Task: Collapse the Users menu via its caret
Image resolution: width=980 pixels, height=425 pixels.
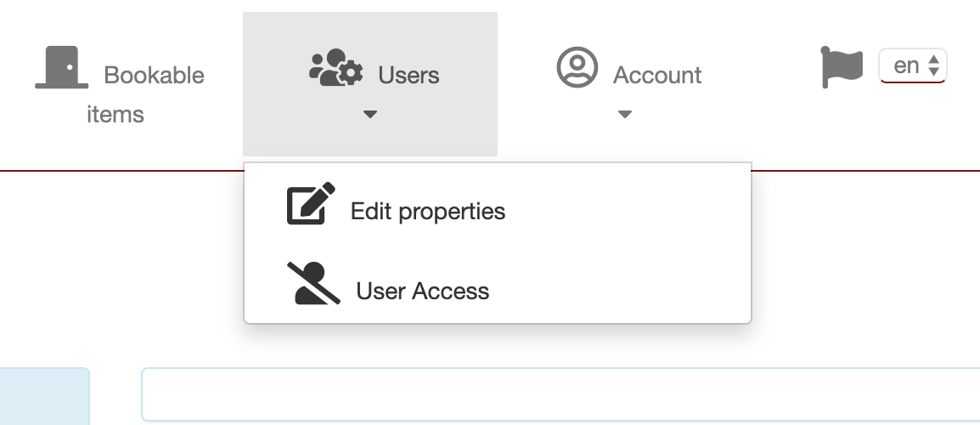Action: coord(369,115)
